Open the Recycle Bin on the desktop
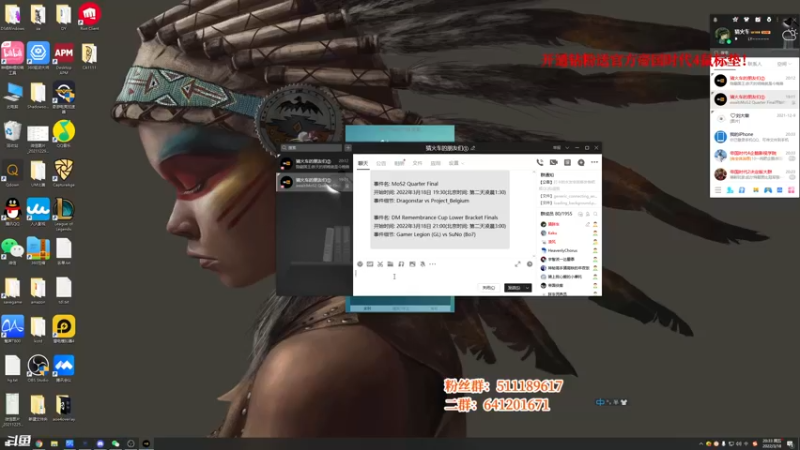Screen dimensions: 800x450 click(x=12, y=134)
